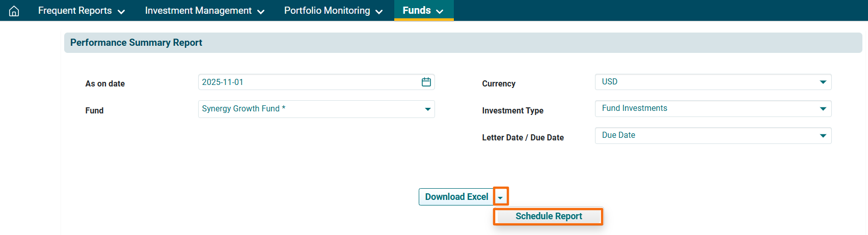Expand the Synergy Growth Fund dropdown

(x=316, y=109)
